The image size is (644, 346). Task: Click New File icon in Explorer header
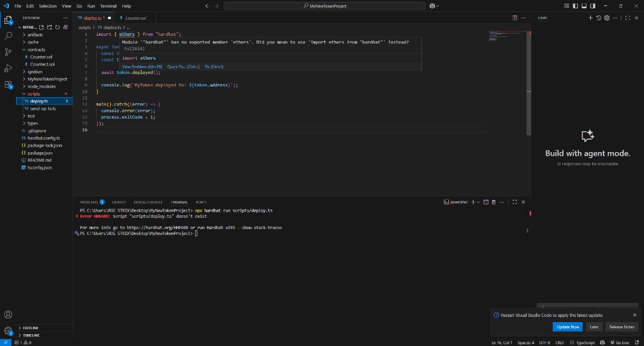pos(42,27)
